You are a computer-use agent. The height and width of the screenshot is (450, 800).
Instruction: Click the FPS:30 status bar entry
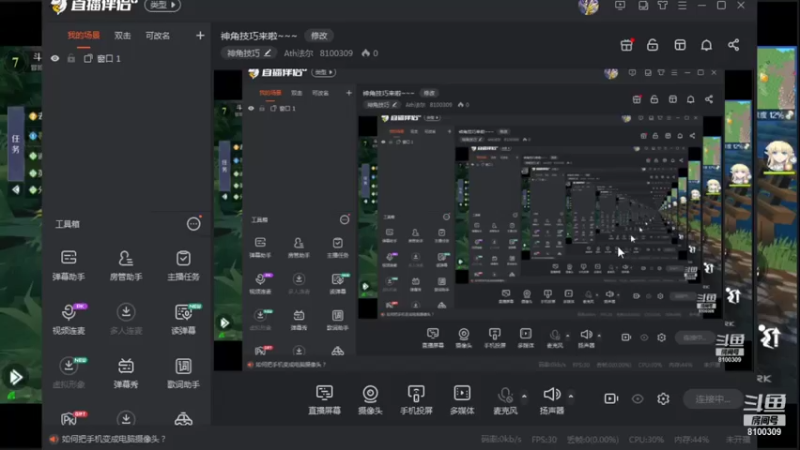(544, 439)
